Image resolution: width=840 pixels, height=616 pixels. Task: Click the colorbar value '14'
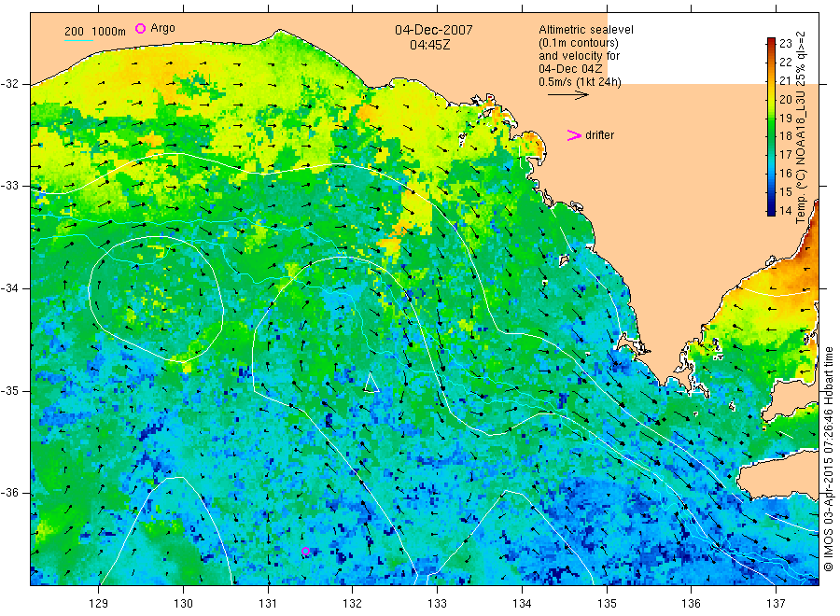coord(785,211)
